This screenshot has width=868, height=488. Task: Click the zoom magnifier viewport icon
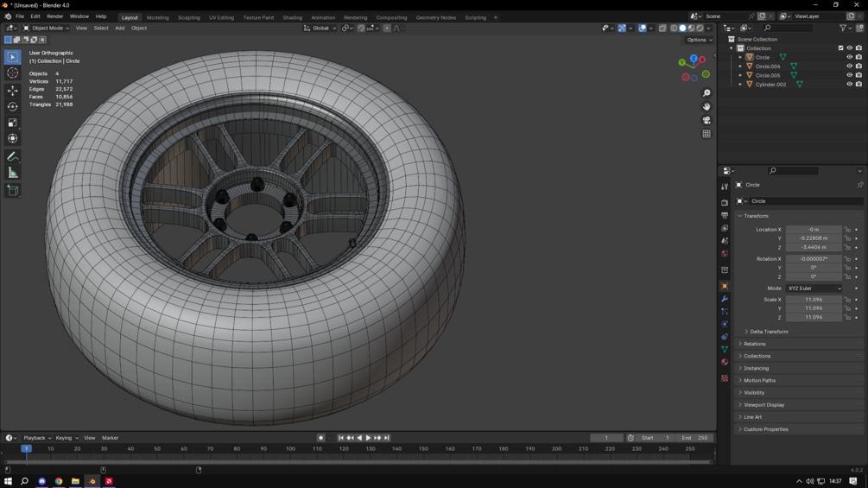pos(706,93)
